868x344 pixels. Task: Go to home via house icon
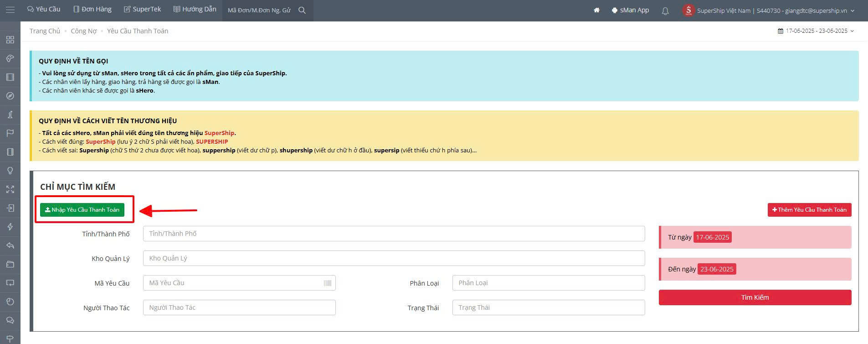point(596,10)
